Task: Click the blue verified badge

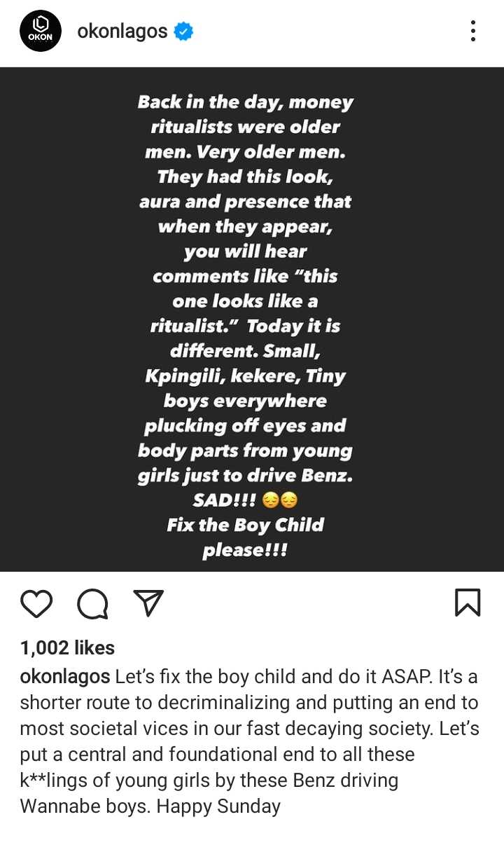Action: pyautogui.click(x=183, y=32)
